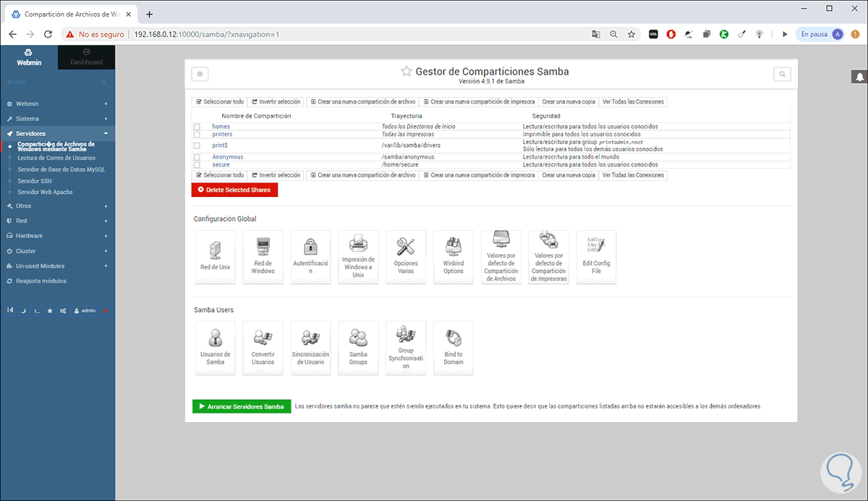Click the bottom Ver Todas las Conexiones button
This screenshot has height=501, width=868.
[x=633, y=175]
